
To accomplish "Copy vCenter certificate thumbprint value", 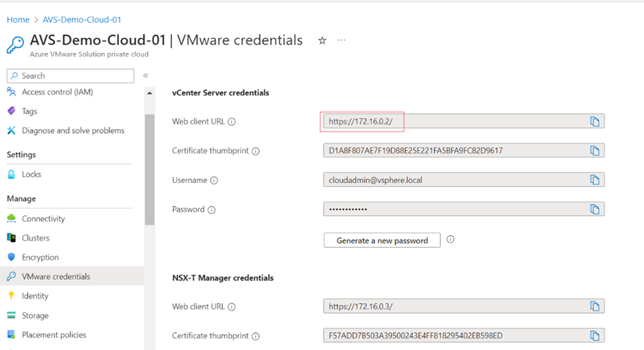I will pos(594,151).
